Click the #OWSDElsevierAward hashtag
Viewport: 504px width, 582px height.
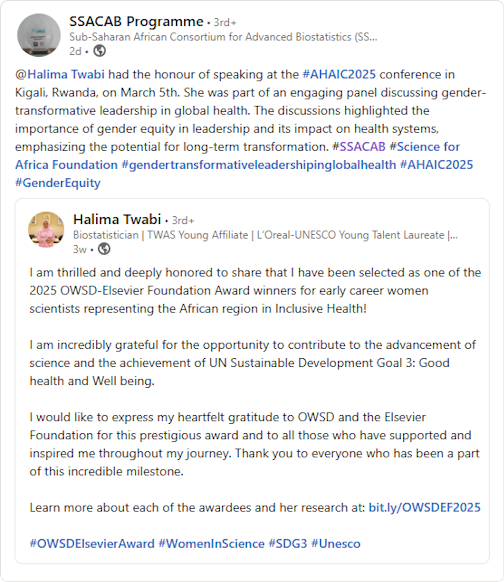92,544
